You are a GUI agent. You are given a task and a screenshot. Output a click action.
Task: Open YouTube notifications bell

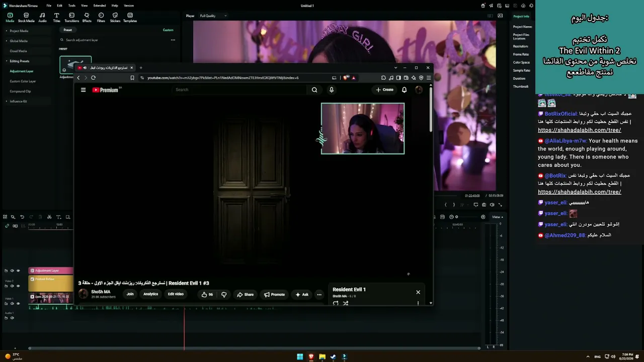click(404, 89)
